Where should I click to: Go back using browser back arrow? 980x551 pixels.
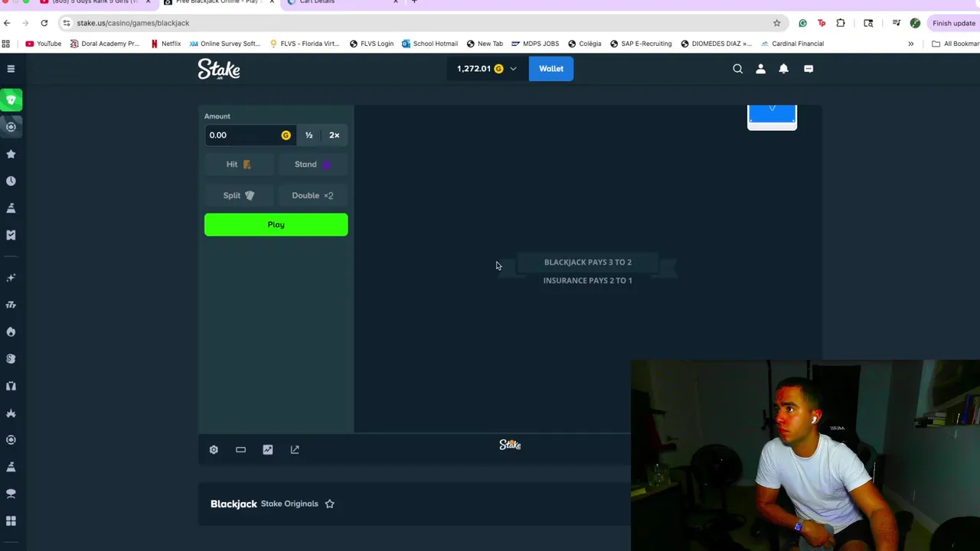point(7,23)
